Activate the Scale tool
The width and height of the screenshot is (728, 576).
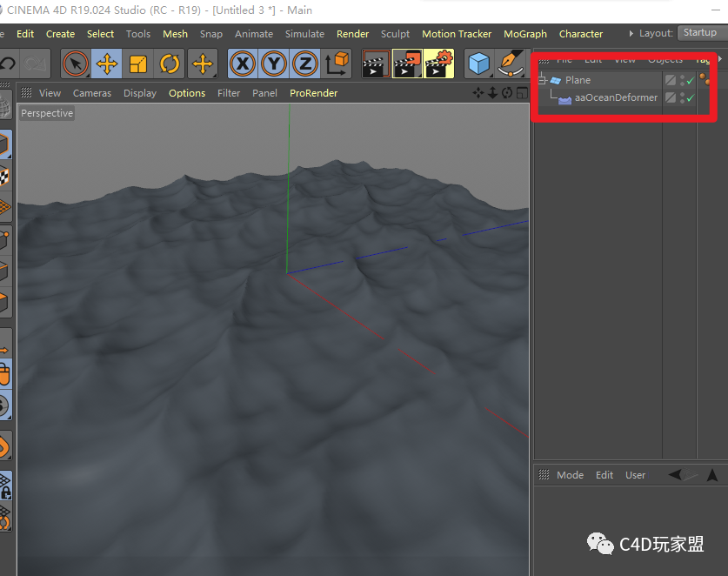[138, 64]
